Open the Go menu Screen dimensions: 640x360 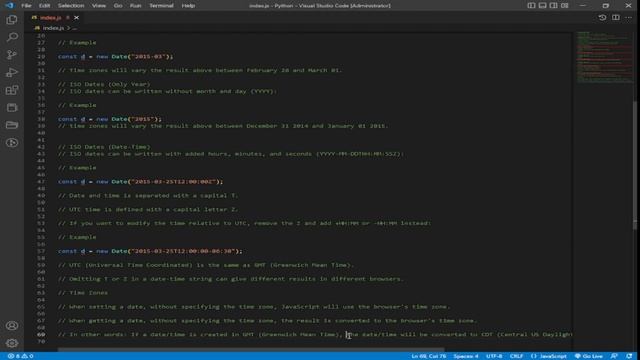coord(118,5)
